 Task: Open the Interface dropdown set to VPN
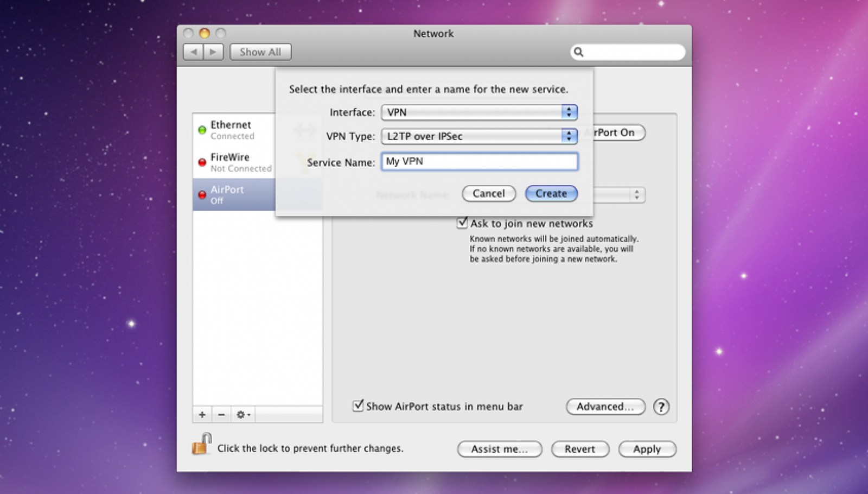tap(480, 112)
